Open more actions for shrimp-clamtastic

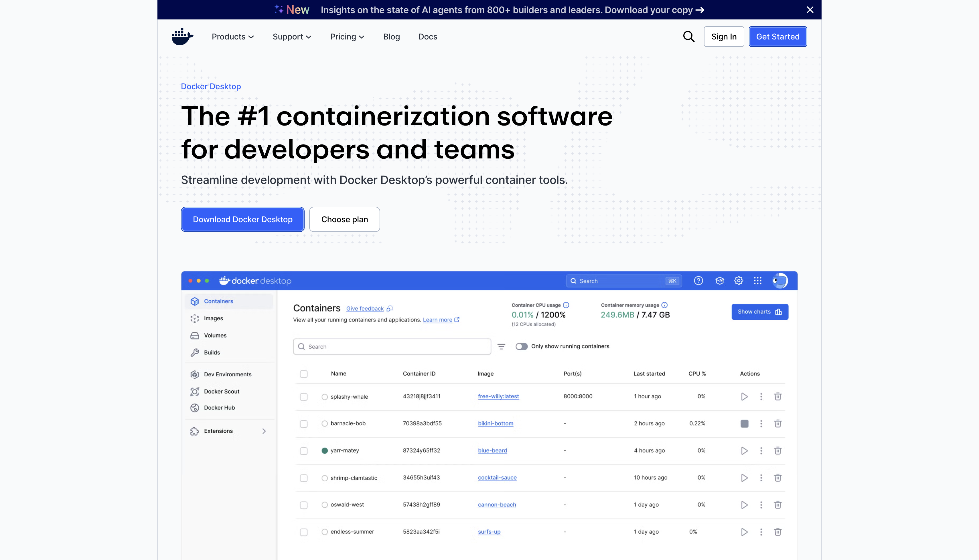coord(761,478)
